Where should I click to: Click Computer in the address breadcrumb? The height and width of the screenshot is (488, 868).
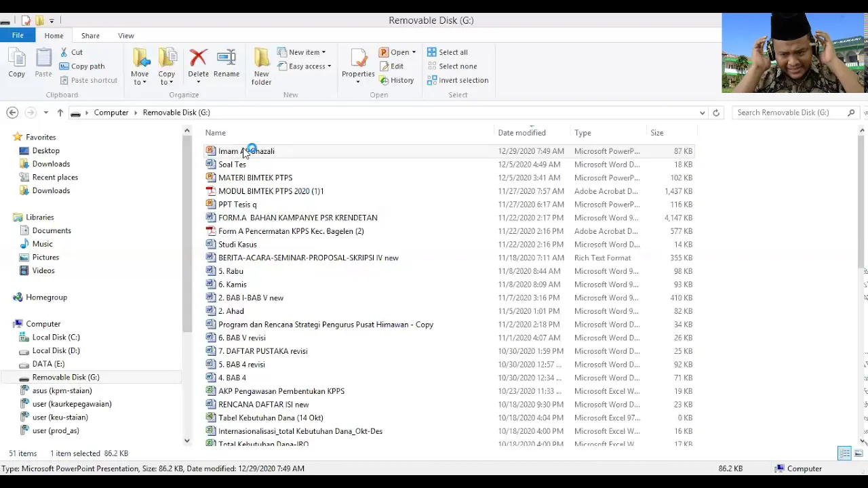pyautogui.click(x=111, y=113)
